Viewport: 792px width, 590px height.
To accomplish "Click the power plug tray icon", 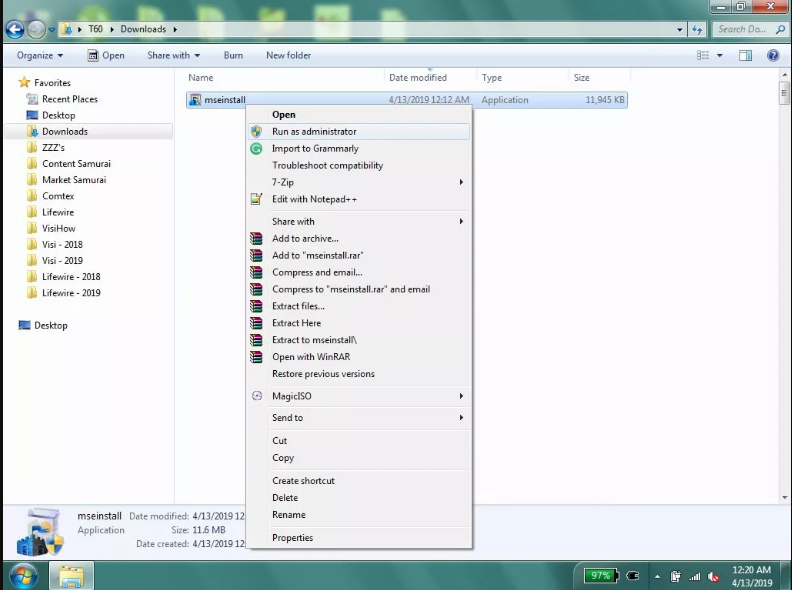I will pos(632,575).
